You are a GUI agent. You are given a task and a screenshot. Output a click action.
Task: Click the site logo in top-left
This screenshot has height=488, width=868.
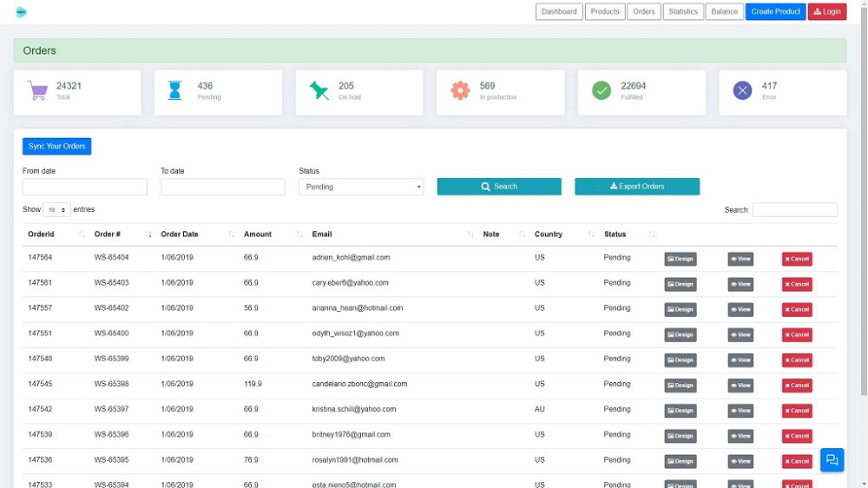[x=21, y=12]
